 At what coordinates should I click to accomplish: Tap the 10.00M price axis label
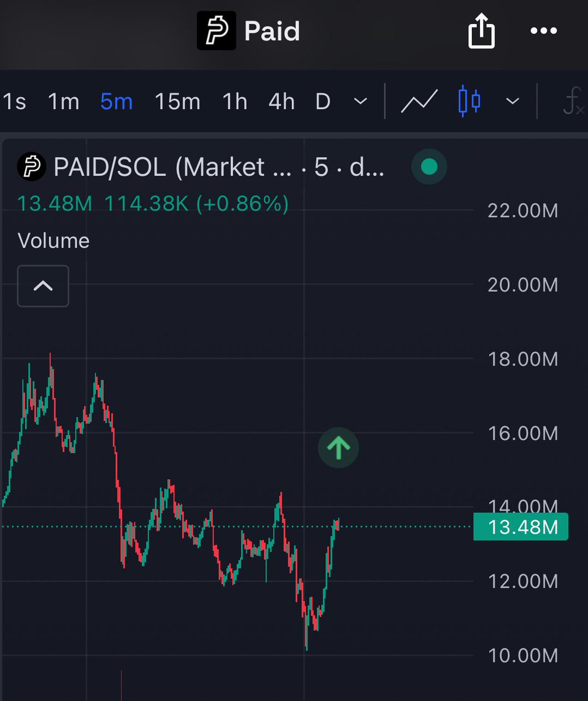point(523,655)
